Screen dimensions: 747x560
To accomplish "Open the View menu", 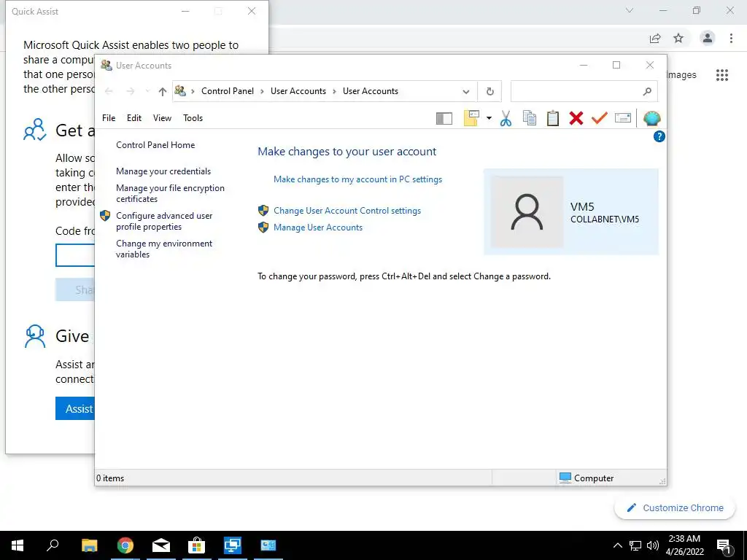I will click(x=162, y=118).
